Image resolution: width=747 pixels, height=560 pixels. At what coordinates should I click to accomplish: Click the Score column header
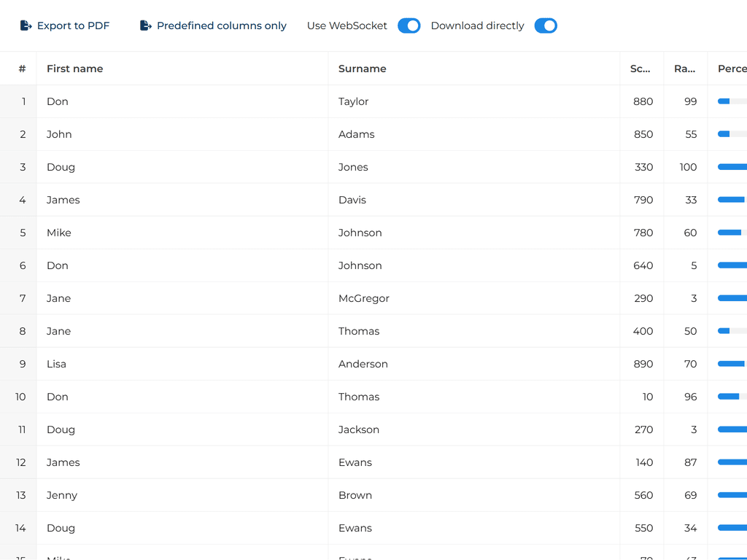point(640,68)
